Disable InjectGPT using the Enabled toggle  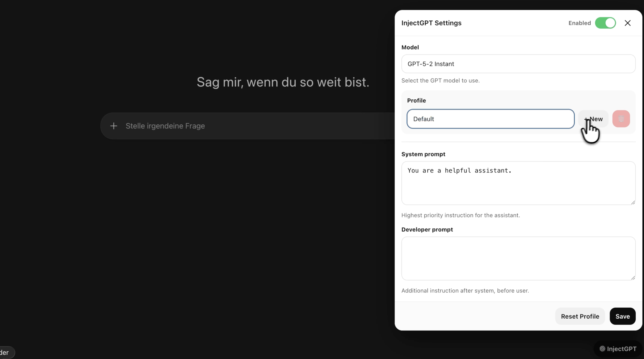point(606,23)
